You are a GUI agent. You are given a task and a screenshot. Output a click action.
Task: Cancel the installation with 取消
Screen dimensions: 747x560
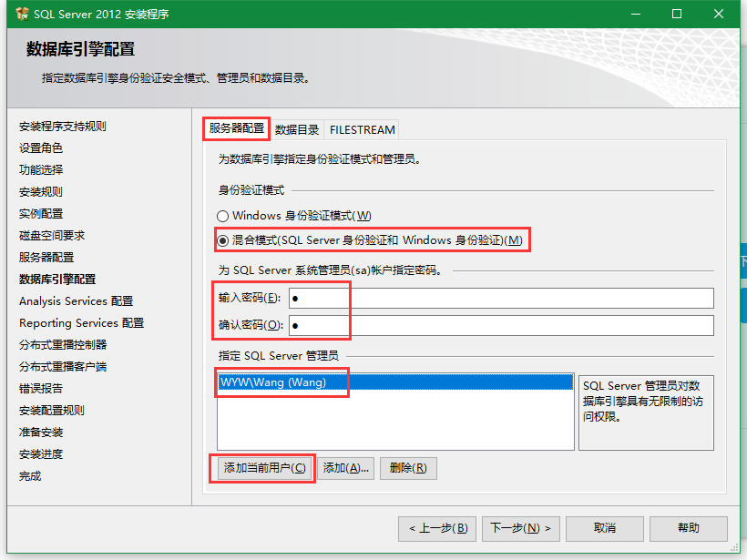pos(604,528)
